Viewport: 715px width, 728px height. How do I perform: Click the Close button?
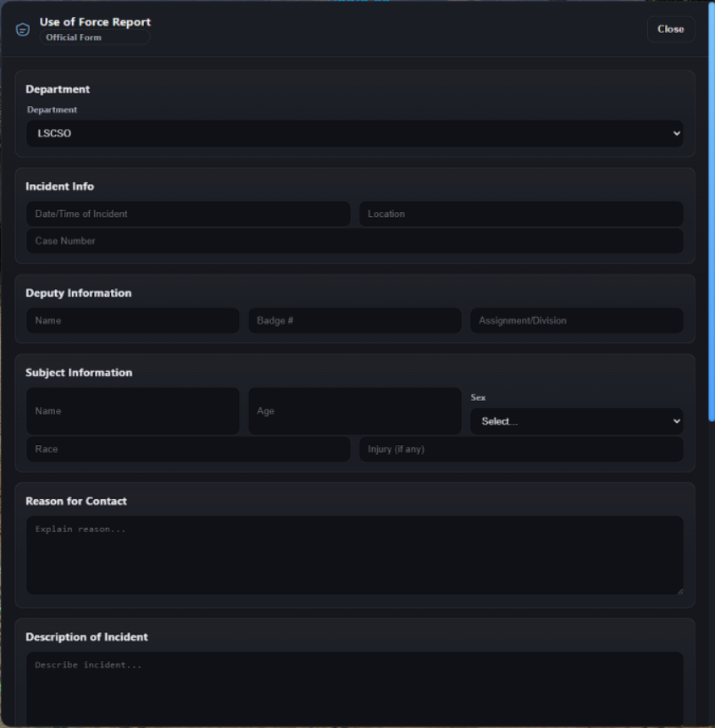[x=670, y=28]
